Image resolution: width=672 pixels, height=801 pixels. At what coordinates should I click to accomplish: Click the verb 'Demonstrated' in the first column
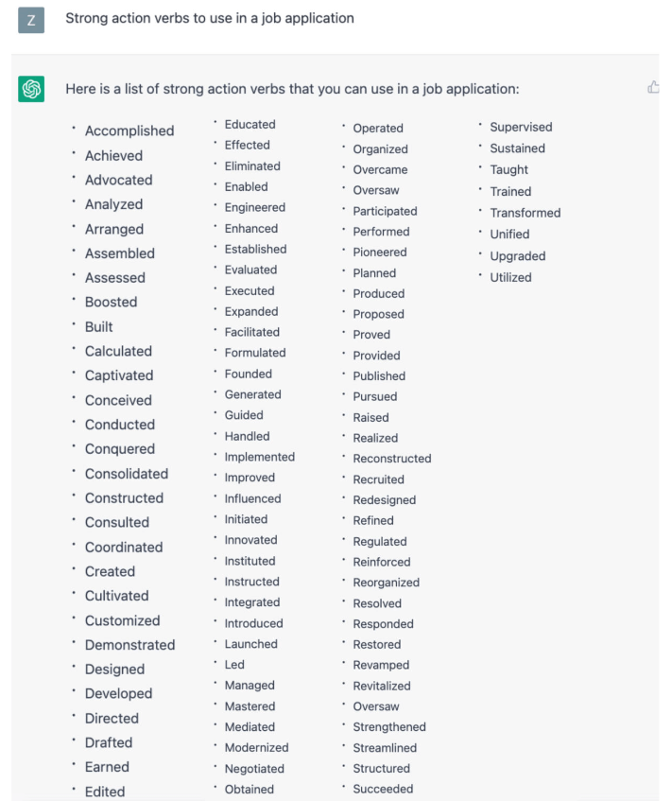tap(129, 644)
